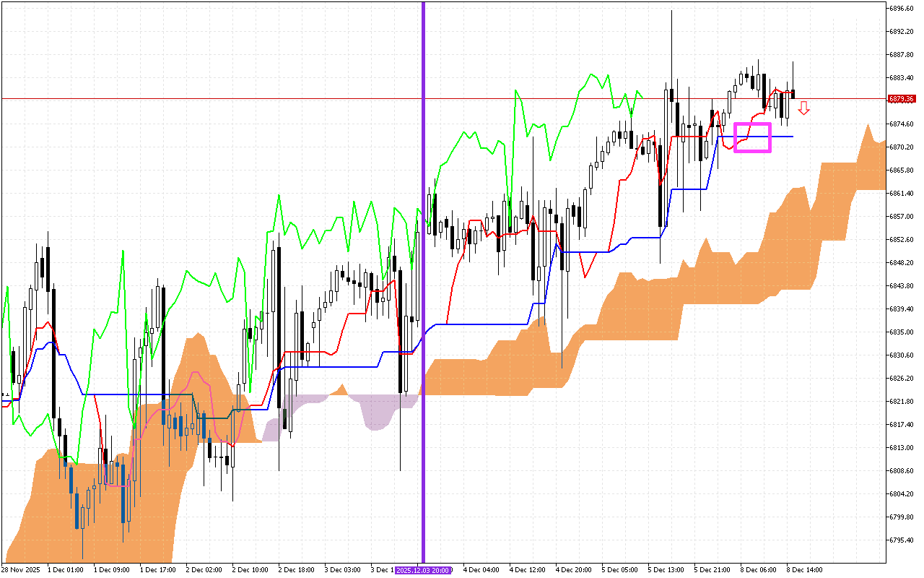Click the 28 Nov 2025 time axis label
Viewport: 924px width, 578px height.
click(22, 570)
